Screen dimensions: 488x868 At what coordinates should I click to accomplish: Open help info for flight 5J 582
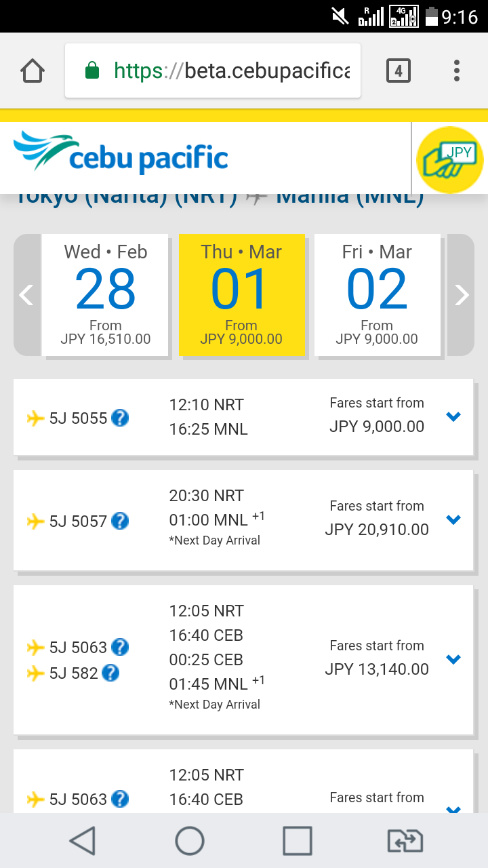(110, 673)
